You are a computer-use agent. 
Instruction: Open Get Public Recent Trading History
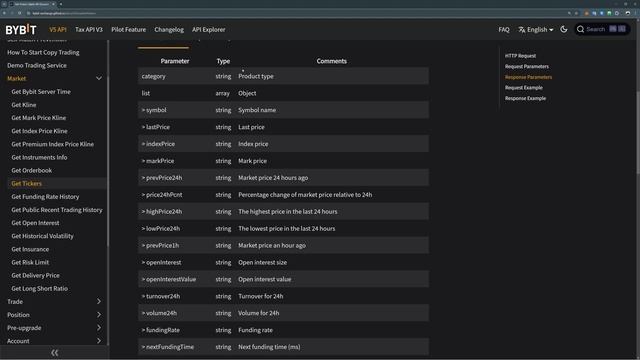click(x=57, y=210)
